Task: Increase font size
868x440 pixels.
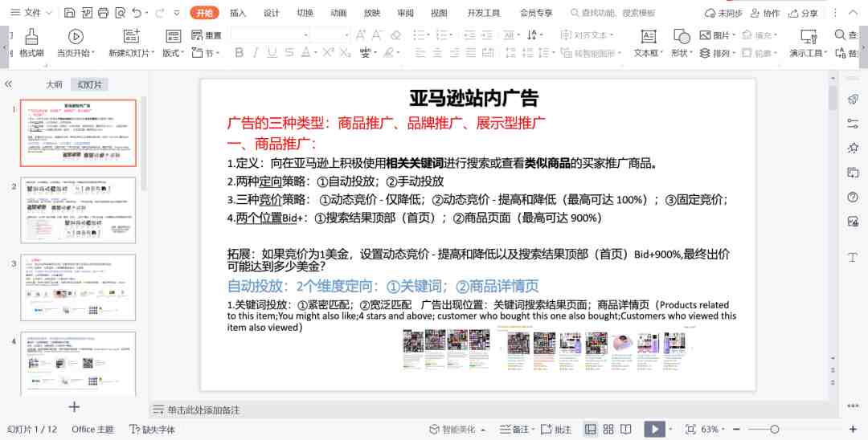Action: click(361, 35)
